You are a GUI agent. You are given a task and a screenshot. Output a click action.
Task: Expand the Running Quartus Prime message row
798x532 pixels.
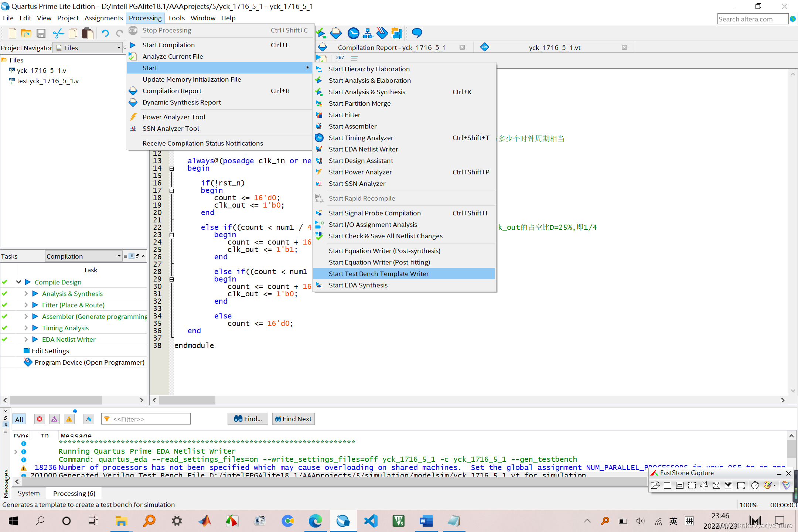(x=16, y=451)
